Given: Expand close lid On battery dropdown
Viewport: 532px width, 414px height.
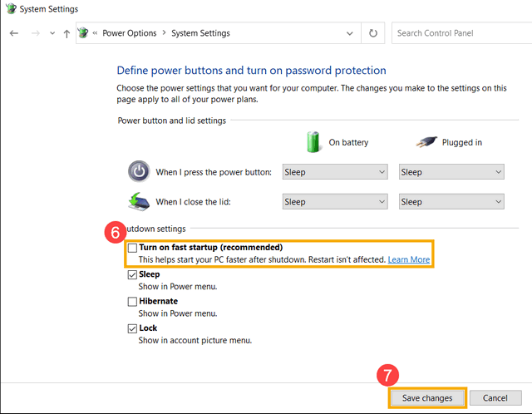Looking at the screenshot, I should tap(334, 201).
